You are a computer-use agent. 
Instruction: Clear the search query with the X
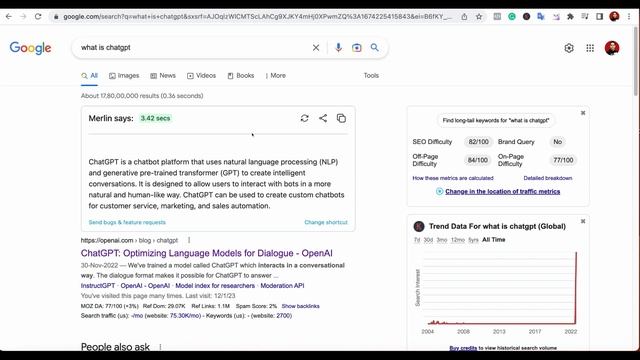point(316,48)
